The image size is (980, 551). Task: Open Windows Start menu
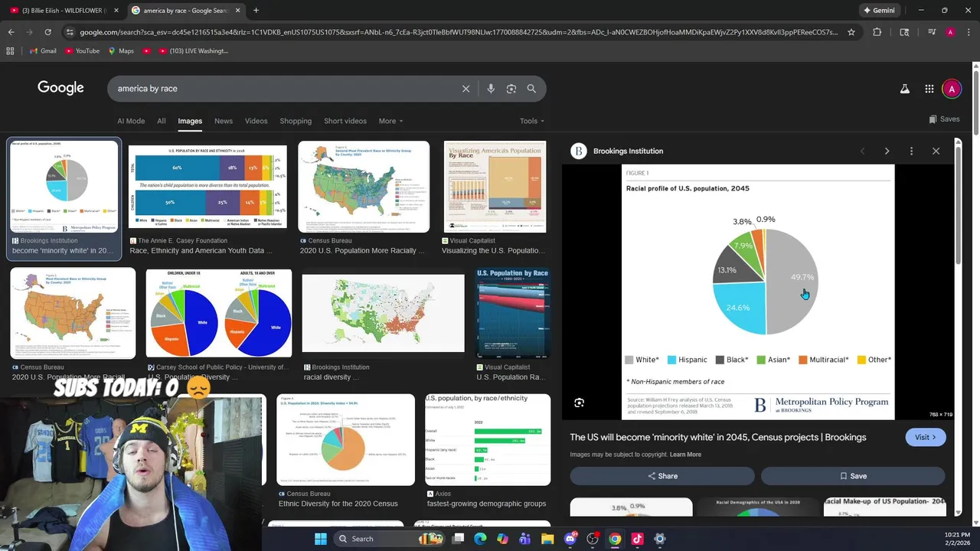point(320,539)
